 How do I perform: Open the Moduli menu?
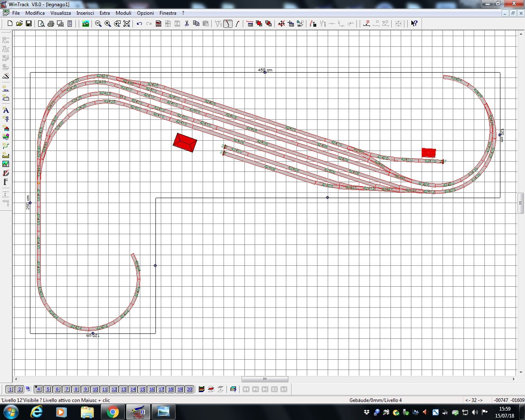(x=123, y=13)
